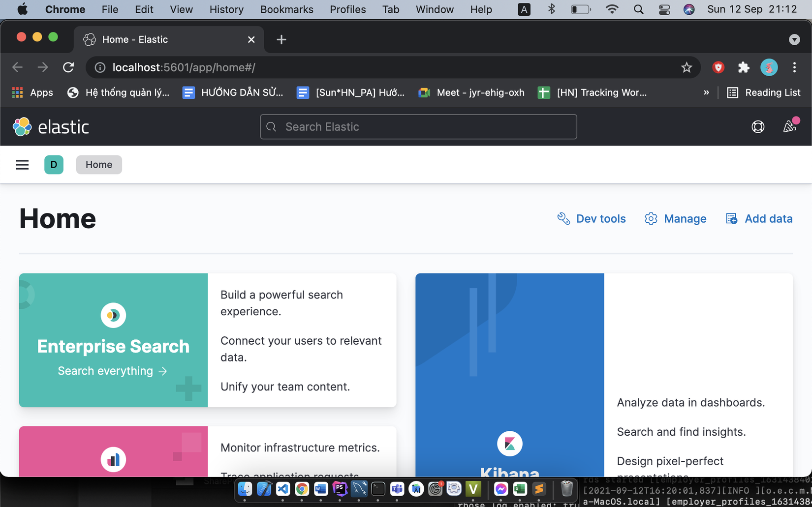The image size is (812, 507).
Task: Open the Window menu in the menu bar
Action: (x=435, y=9)
